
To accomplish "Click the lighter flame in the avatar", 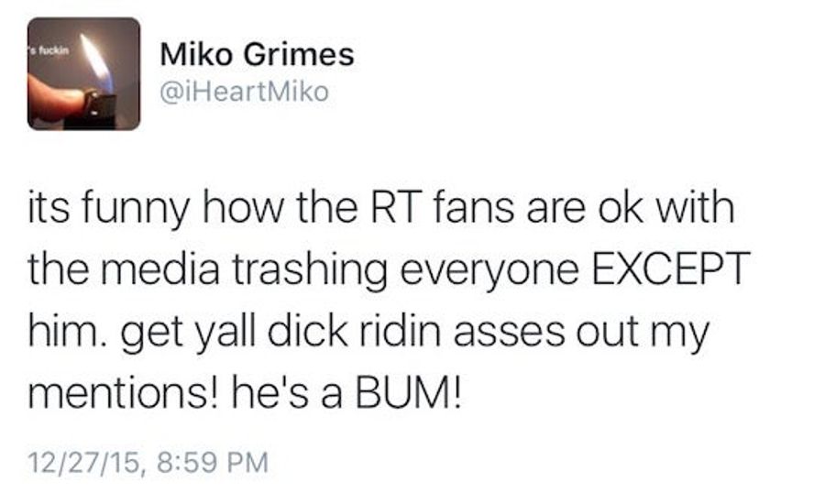I will click(x=95, y=61).
